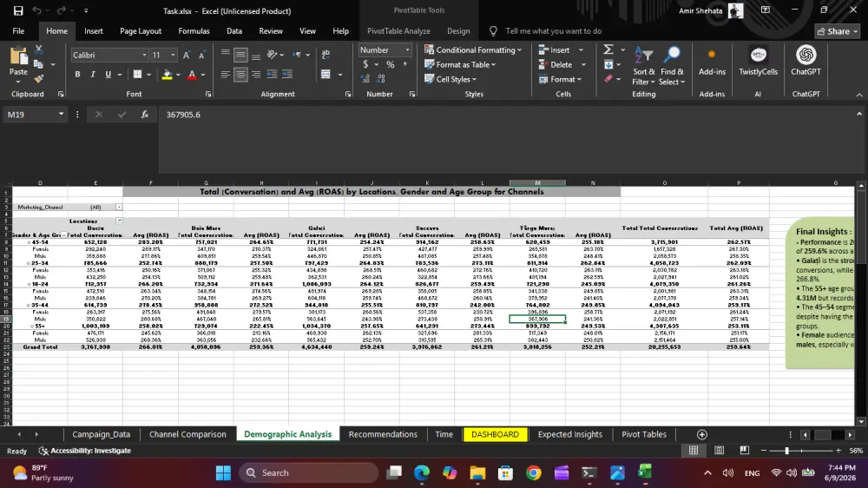
Task: Click the Insert Function fx icon
Action: tap(144, 115)
